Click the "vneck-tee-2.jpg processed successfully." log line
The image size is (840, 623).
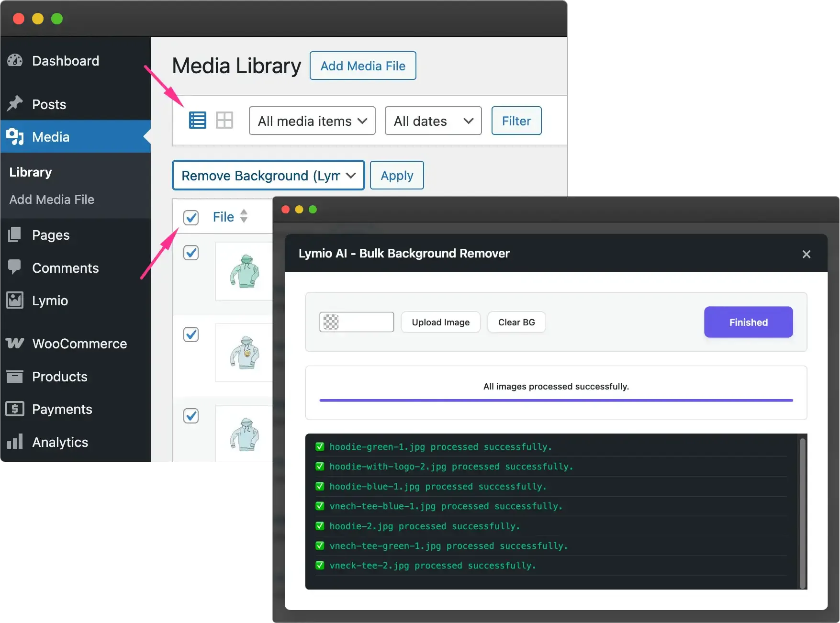point(432,566)
